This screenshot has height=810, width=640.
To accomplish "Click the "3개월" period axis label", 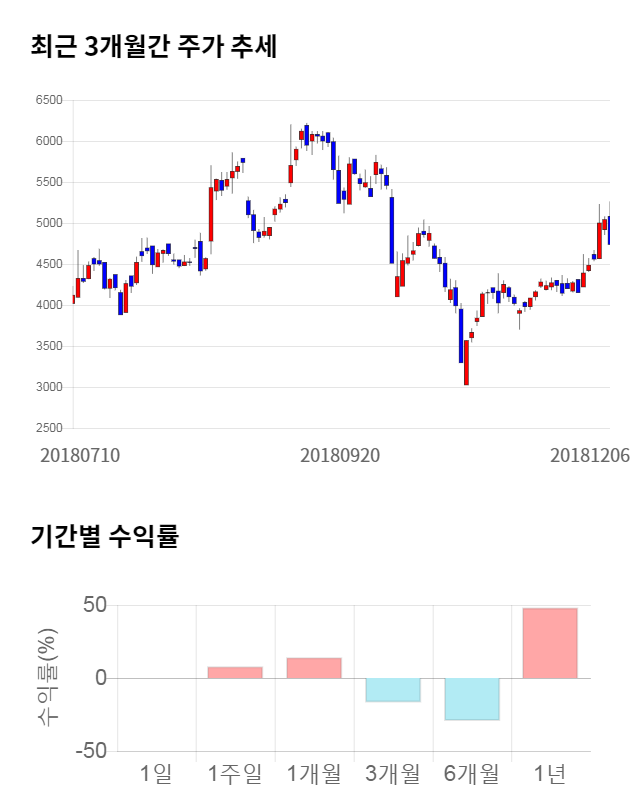I will (392, 773).
